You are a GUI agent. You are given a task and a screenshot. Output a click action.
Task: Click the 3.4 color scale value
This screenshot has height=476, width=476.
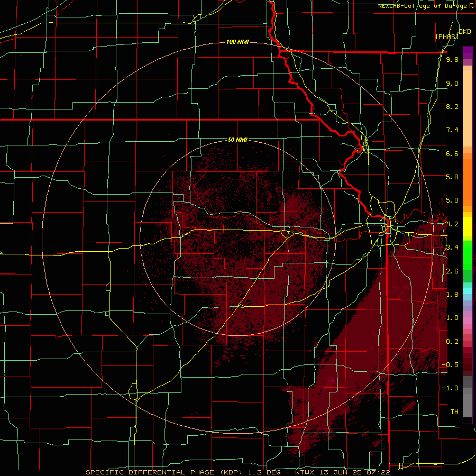click(452, 248)
